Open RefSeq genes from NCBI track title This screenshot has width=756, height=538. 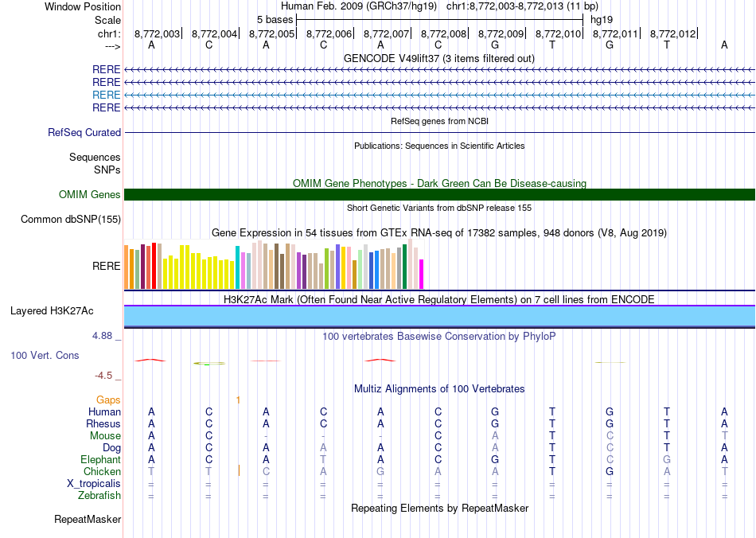[x=439, y=121]
